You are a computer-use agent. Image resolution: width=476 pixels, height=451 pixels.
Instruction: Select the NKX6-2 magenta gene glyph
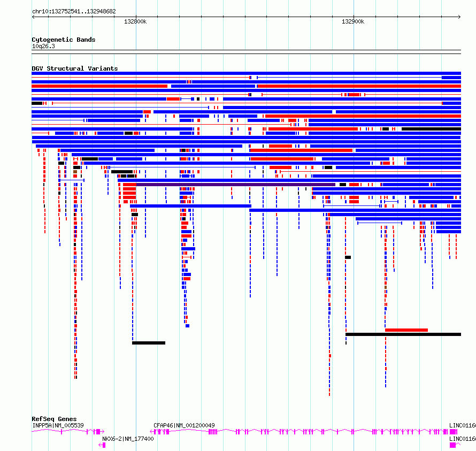click(102, 445)
